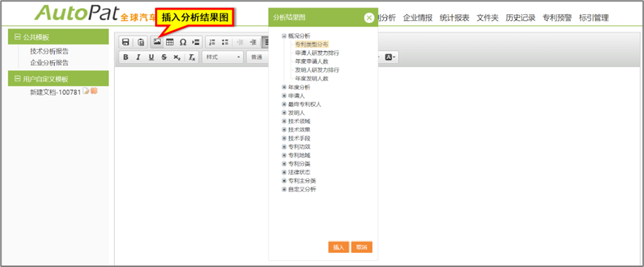Viewport: 644px width, 267px height.
Task: Toggle strikethrough formatting
Action: [x=164, y=57]
